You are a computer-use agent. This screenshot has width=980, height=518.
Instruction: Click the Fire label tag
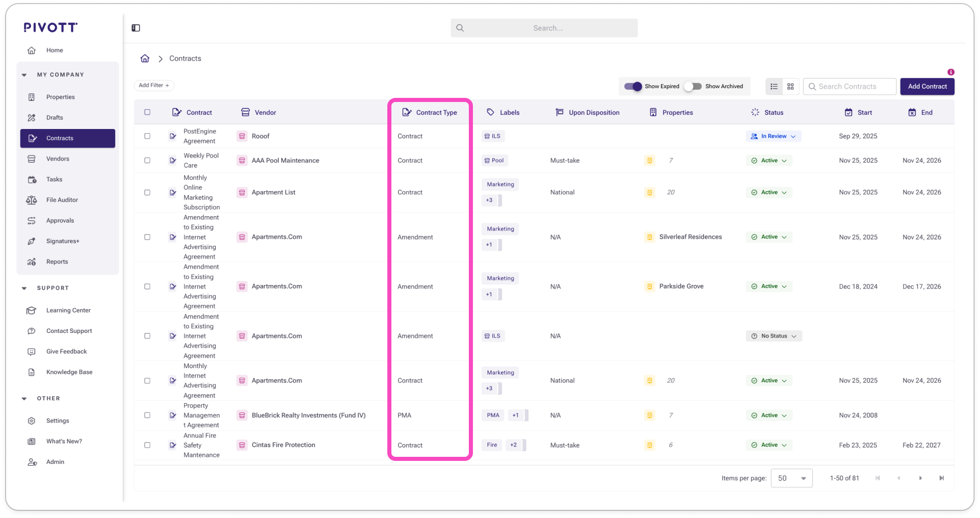click(492, 445)
